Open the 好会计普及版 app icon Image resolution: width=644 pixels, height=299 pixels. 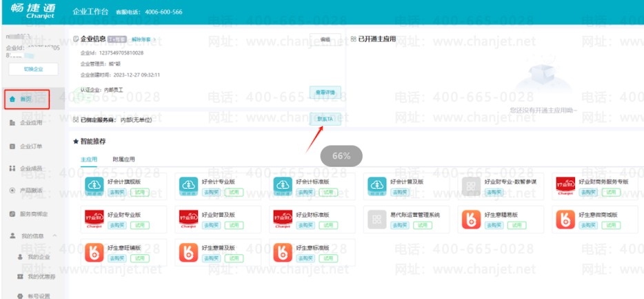point(377,186)
